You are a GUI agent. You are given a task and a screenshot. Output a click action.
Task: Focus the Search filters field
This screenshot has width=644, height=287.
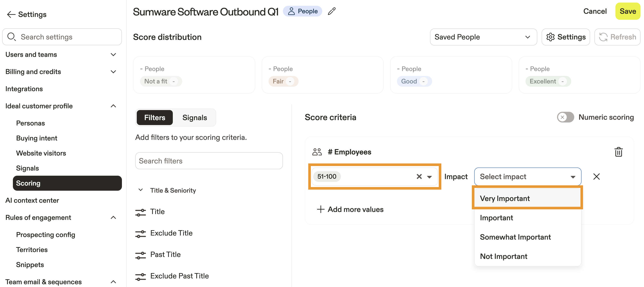209,161
